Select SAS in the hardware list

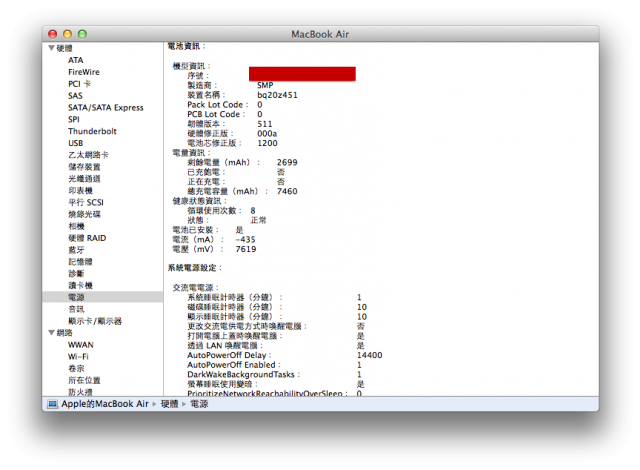(75, 96)
